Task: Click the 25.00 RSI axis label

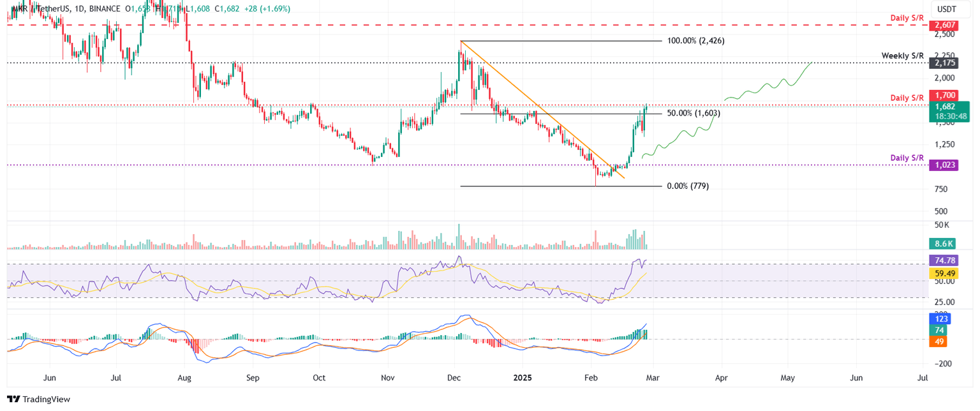Action: pos(945,302)
